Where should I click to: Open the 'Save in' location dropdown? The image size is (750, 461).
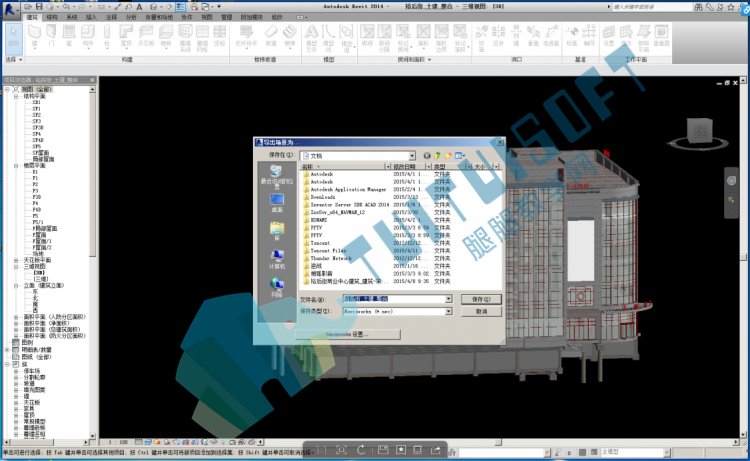tap(412, 156)
